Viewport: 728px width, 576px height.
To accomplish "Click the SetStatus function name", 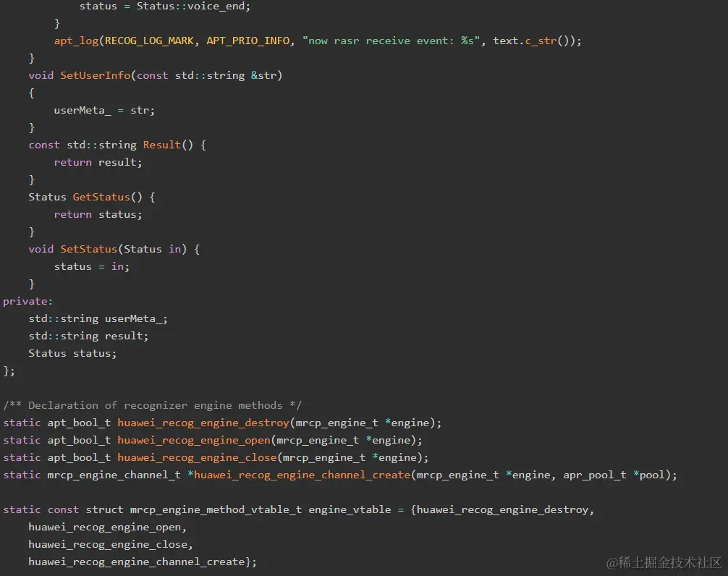I will pos(89,249).
